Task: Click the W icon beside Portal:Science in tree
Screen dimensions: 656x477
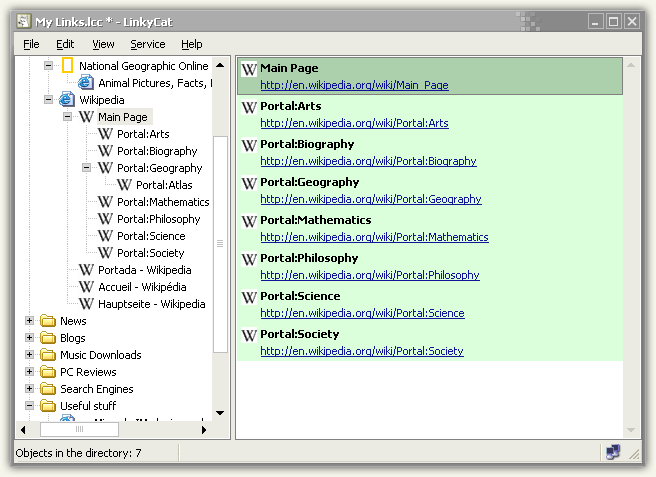Action: (105, 236)
